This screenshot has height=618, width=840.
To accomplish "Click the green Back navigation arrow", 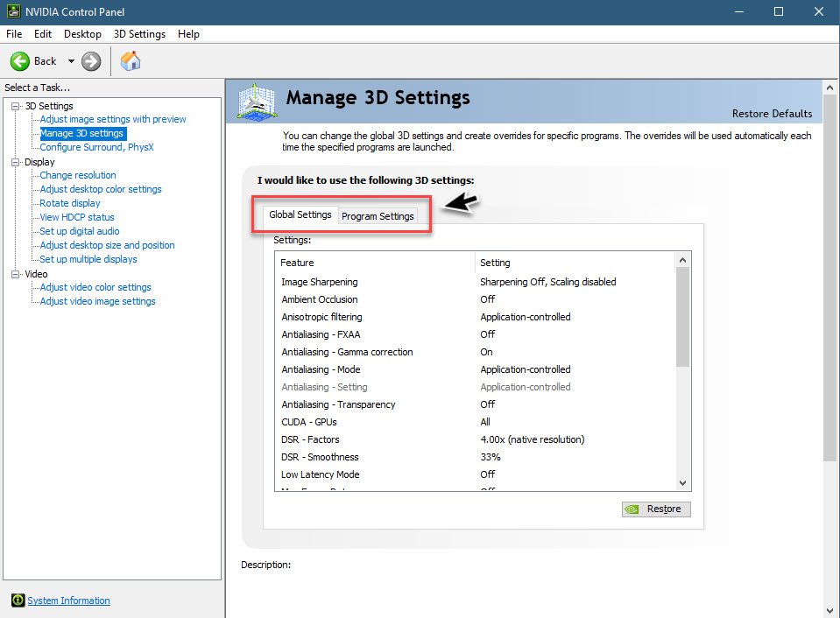I will (21, 61).
